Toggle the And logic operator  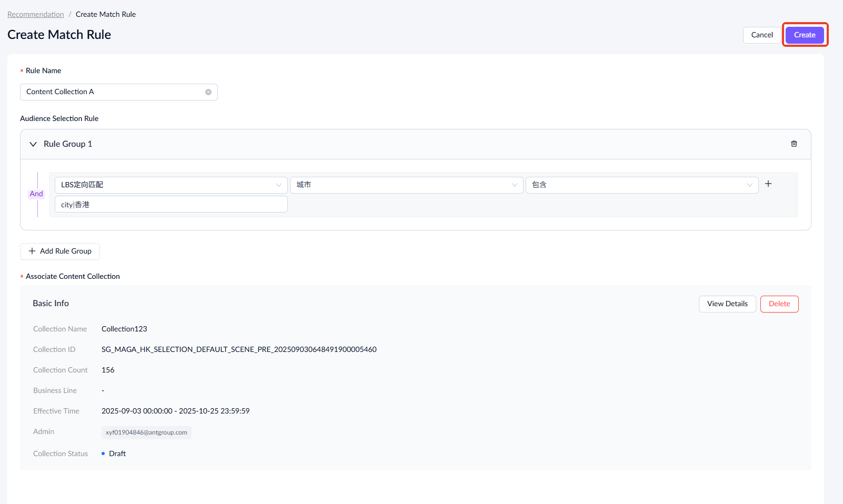coord(36,194)
